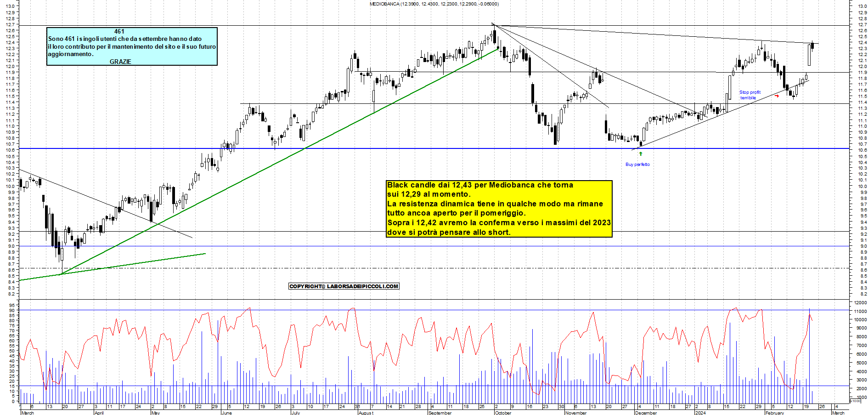Click the COPYRIGHT LABORSADEIPICCOLI.COM label
The image size is (868, 415).
tap(344, 286)
